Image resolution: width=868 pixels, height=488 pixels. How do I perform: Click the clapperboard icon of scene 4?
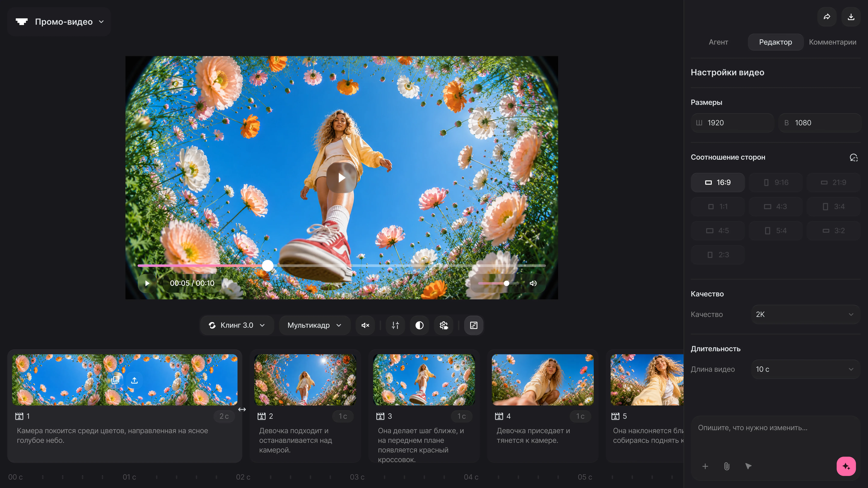tap(499, 416)
